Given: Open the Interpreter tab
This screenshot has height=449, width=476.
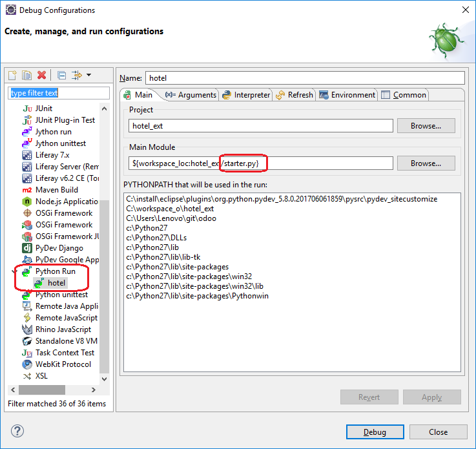Looking at the screenshot, I should pos(246,95).
